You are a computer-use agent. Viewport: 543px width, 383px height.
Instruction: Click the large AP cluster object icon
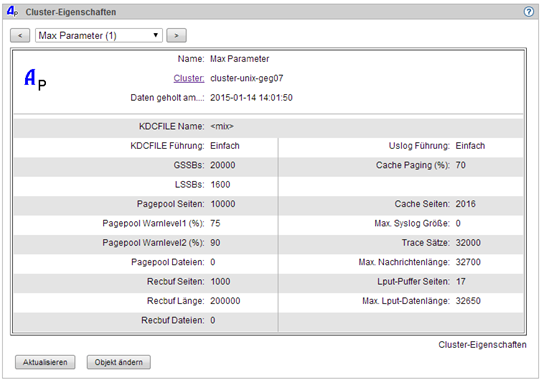coord(35,80)
